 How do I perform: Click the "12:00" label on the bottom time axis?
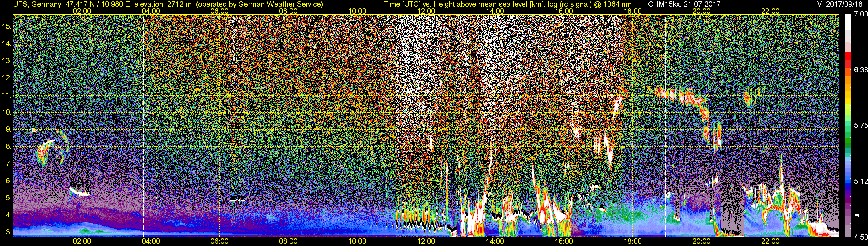point(426,241)
